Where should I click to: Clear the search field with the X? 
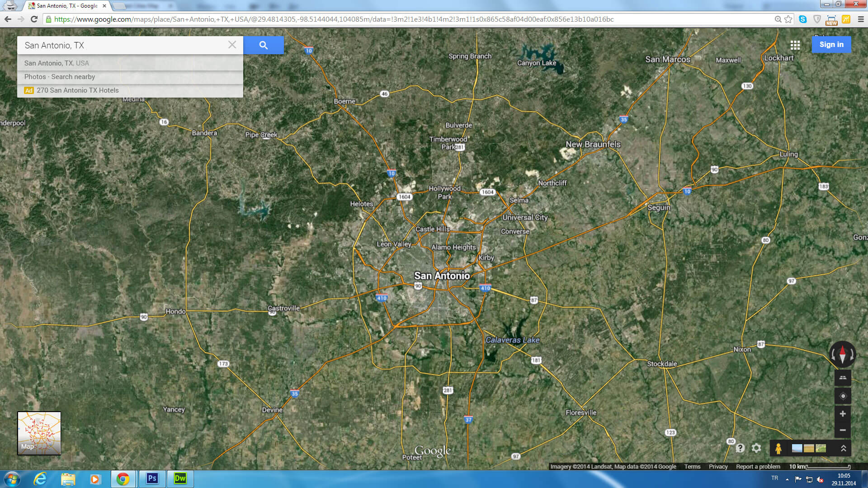pyautogui.click(x=232, y=45)
